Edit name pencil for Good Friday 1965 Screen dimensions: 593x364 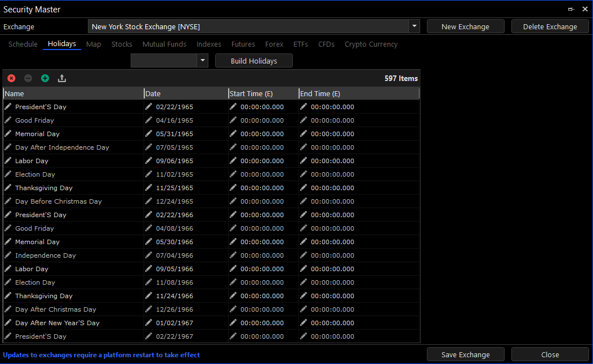pos(8,120)
